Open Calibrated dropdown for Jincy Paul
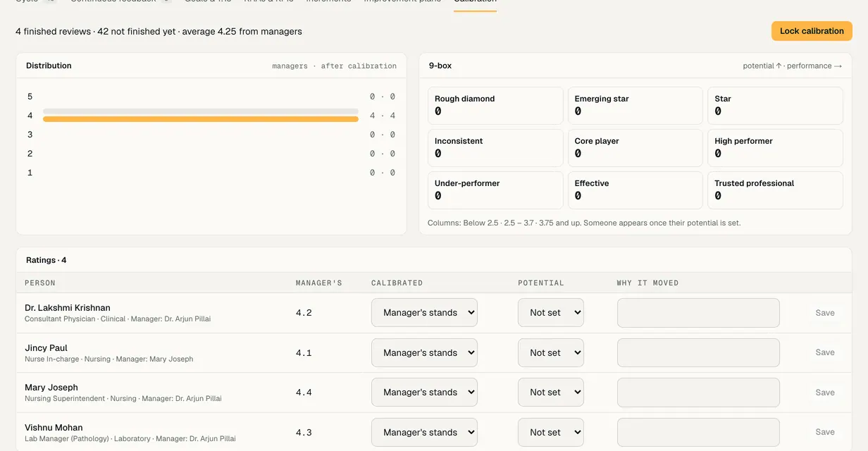Screen dimensions: 868x451 424,352
